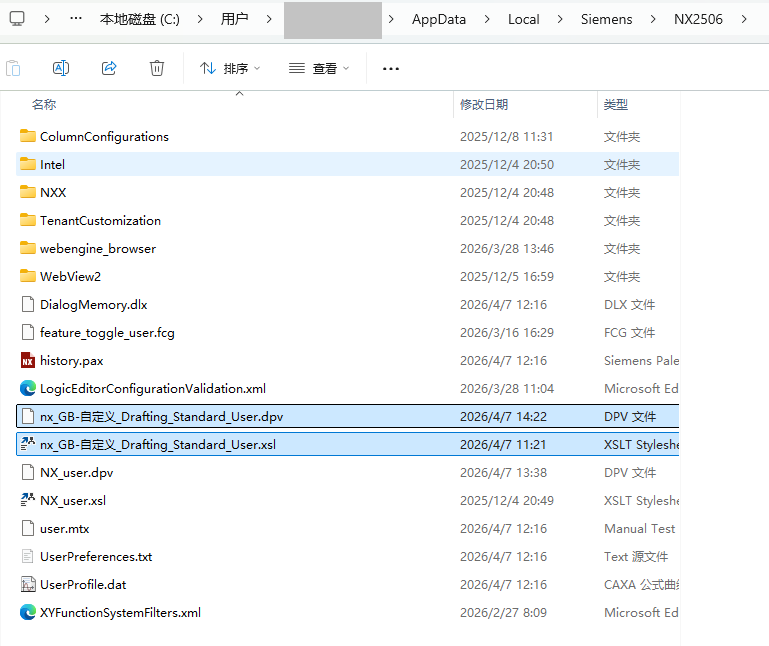This screenshot has height=646, width=769.
Task: Sort by the 修改日期 column header
Action: click(484, 104)
